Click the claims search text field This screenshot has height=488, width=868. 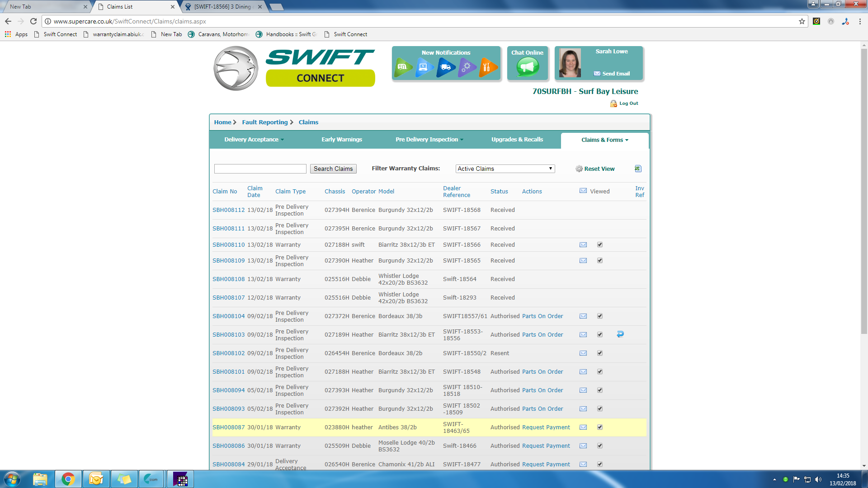260,169
